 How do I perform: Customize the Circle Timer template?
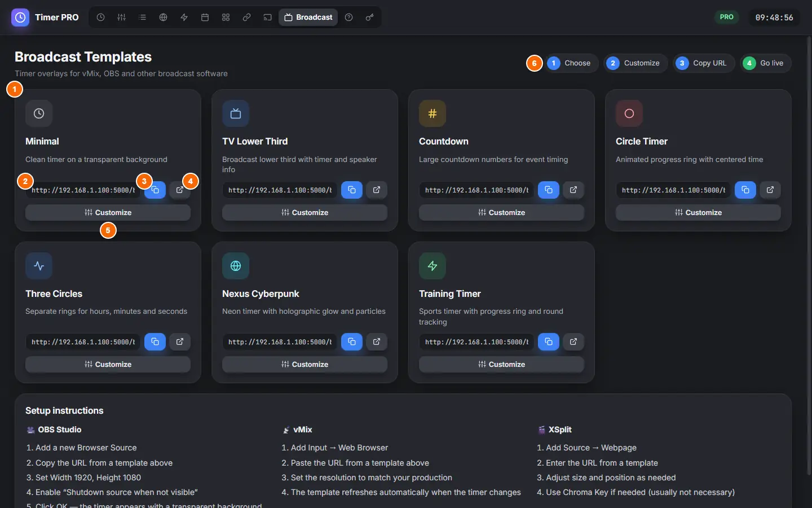(x=698, y=213)
